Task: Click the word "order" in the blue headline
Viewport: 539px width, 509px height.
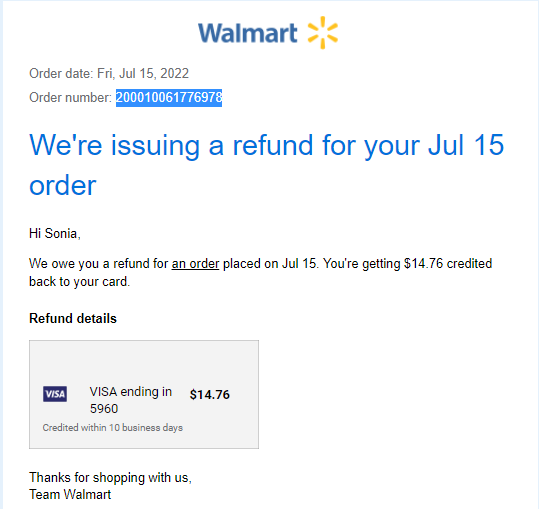Action: (63, 186)
